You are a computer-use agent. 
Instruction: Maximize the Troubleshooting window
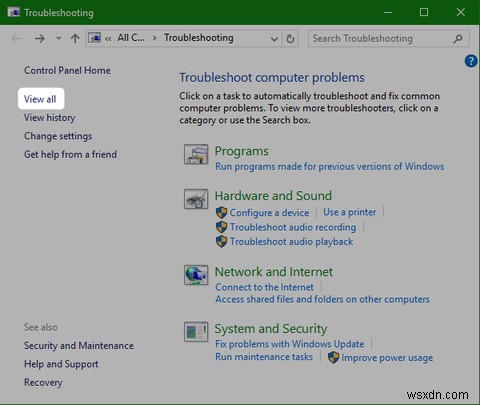[x=424, y=12]
